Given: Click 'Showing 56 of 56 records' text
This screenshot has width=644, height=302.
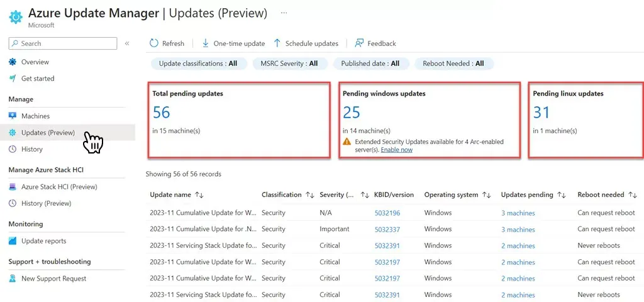Looking at the screenshot, I should point(183,174).
